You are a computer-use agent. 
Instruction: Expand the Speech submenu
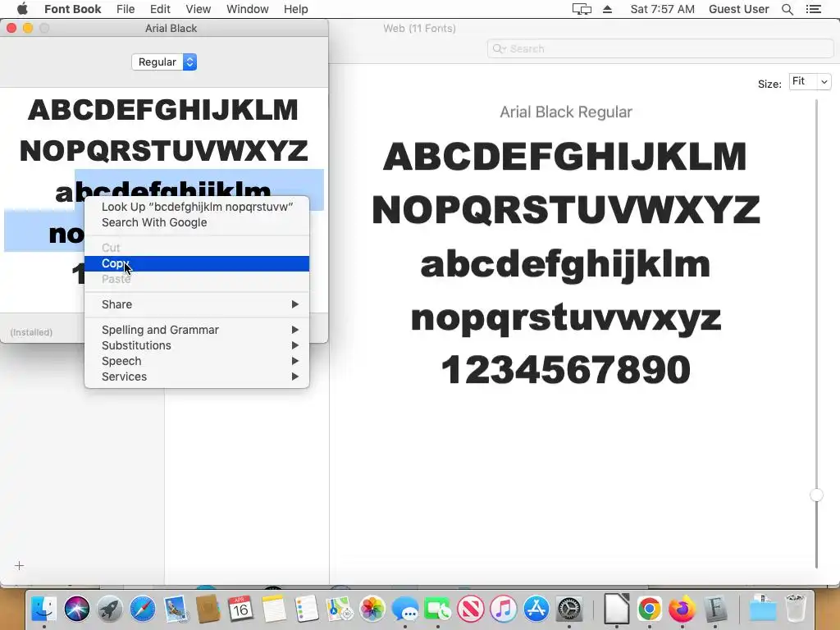197,361
